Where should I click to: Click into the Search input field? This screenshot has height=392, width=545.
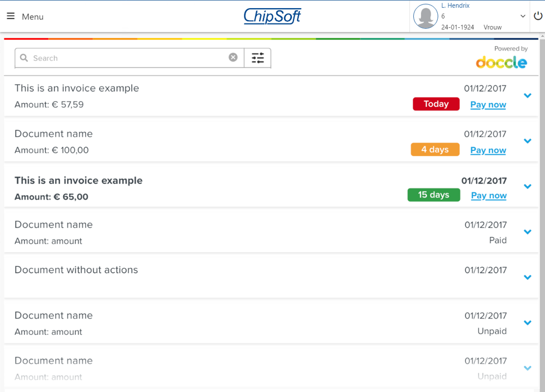(x=128, y=58)
